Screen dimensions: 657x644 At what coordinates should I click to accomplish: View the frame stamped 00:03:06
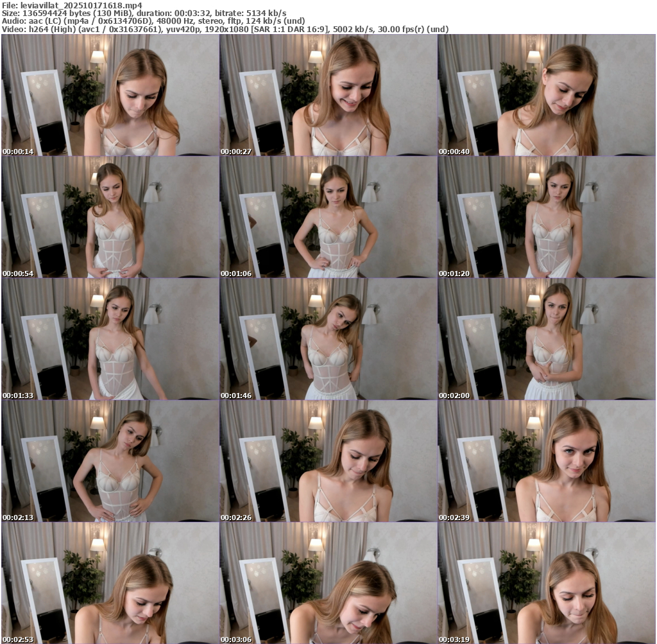point(328,583)
